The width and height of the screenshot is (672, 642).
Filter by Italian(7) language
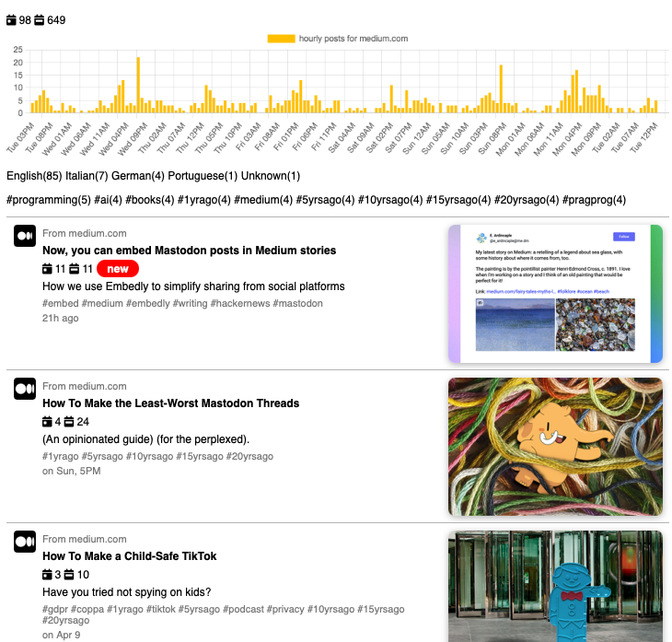[x=87, y=176]
